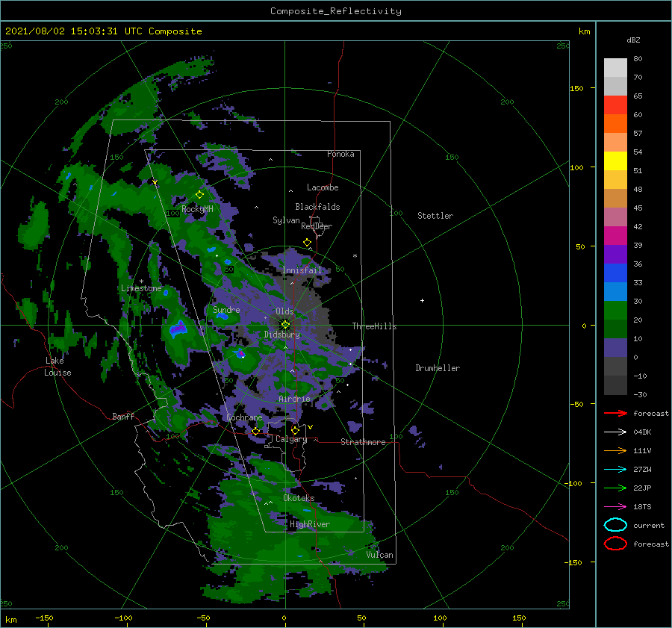Click the ThreeHills label
The height and width of the screenshot is (628, 672).
click(375, 326)
